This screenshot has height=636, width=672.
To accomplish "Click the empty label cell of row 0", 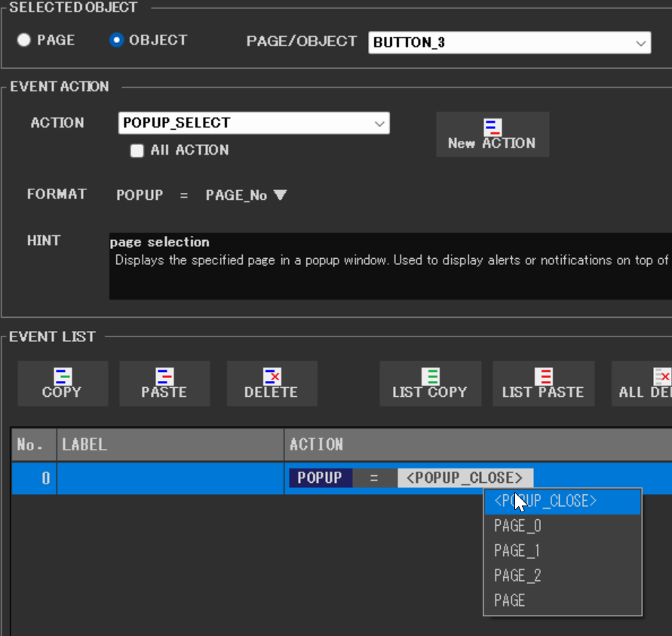I will (x=170, y=478).
